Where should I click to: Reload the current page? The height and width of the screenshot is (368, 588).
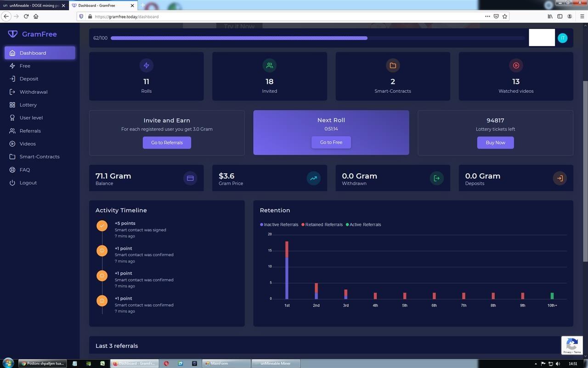(26, 16)
